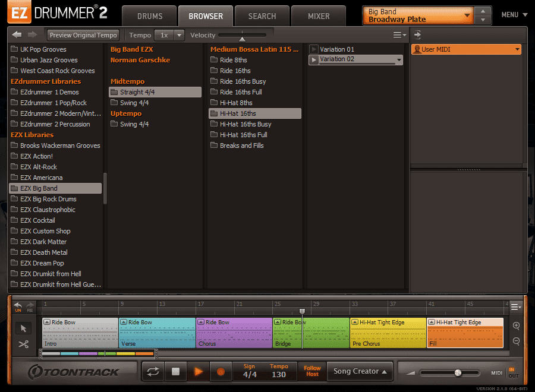535x392 pixels.
Task: Toggle Follow Host
Action: click(x=312, y=371)
